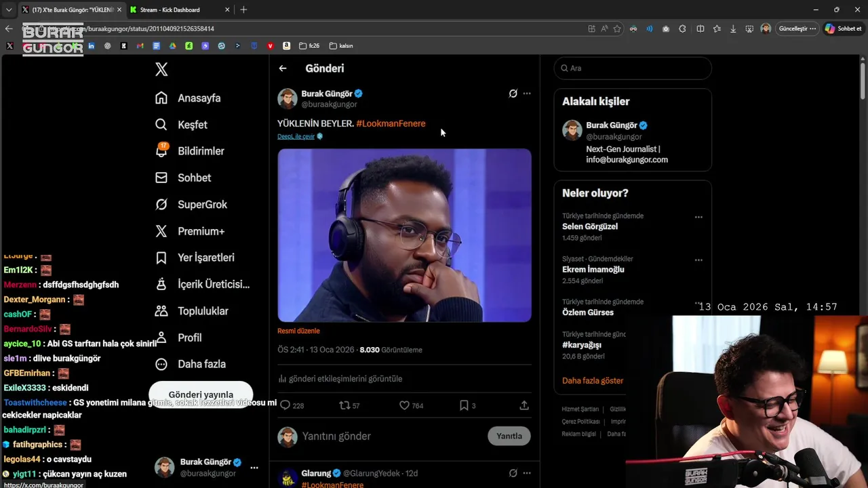This screenshot has width=868, height=488.
Task: Add page to favorites star icon
Action: coord(617,28)
